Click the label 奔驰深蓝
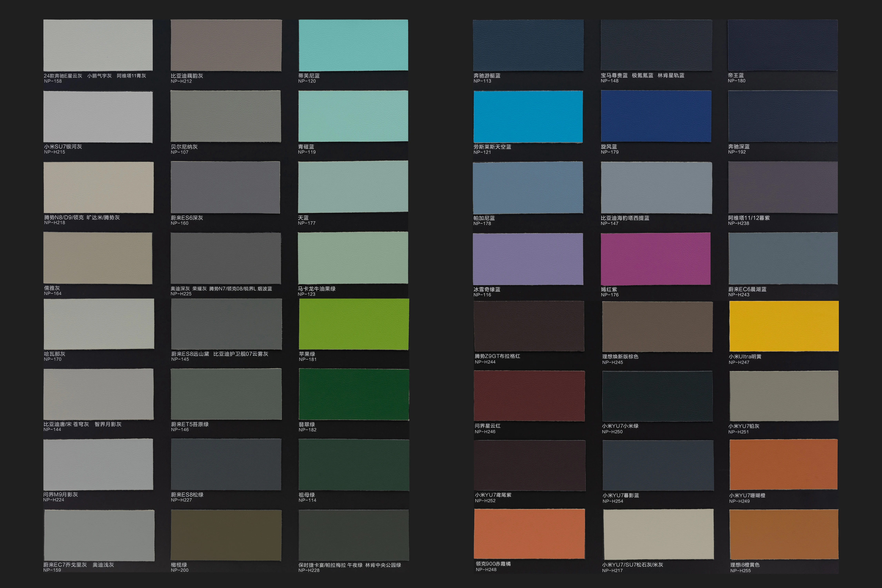This screenshot has width=882, height=588. pyautogui.click(x=739, y=147)
